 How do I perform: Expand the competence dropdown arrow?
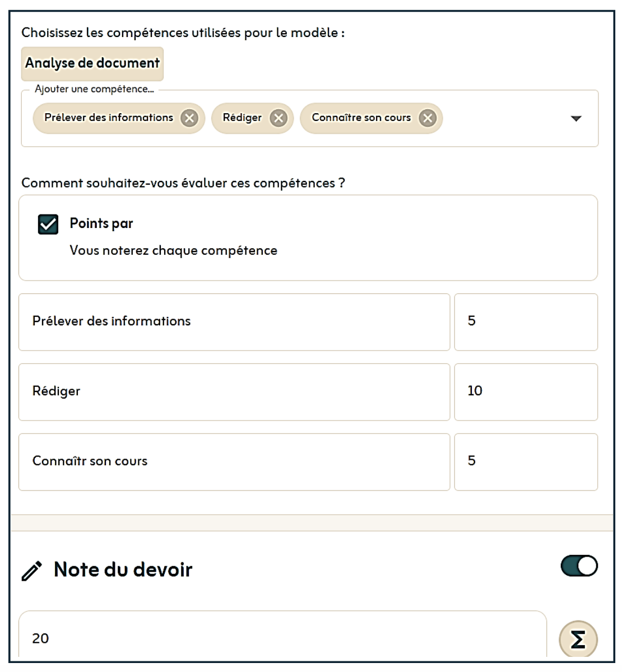coord(575,119)
